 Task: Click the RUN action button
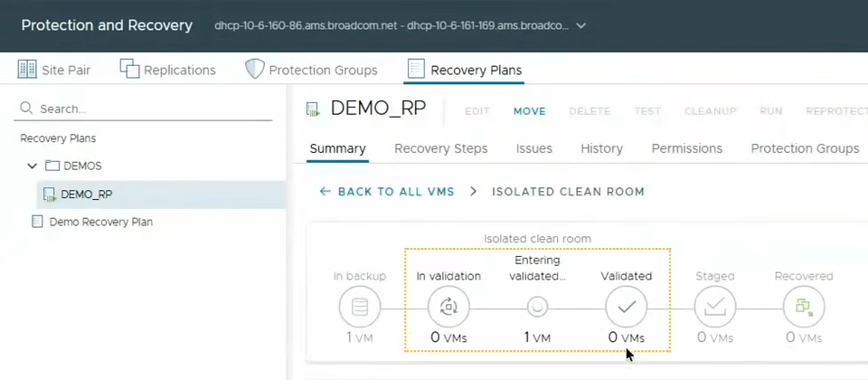click(771, 111)
